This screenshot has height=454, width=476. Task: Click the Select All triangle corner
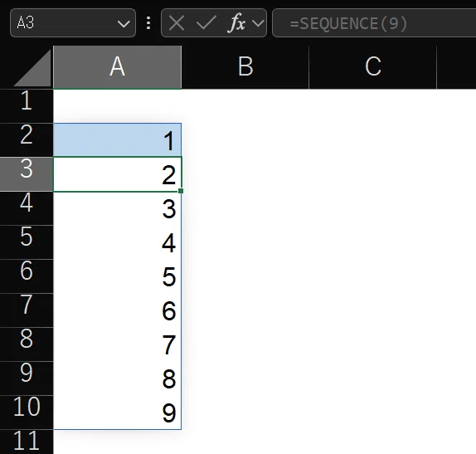[32, 68]
